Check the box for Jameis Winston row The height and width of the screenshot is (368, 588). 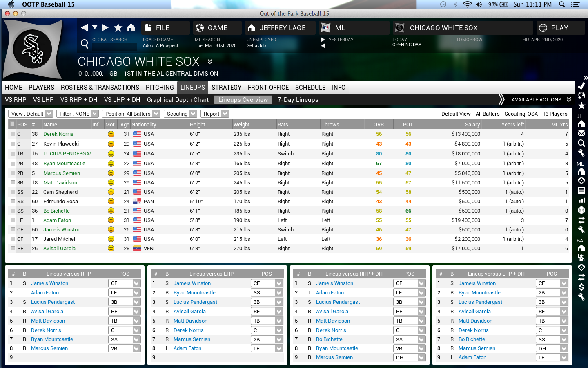pos(13,230)
